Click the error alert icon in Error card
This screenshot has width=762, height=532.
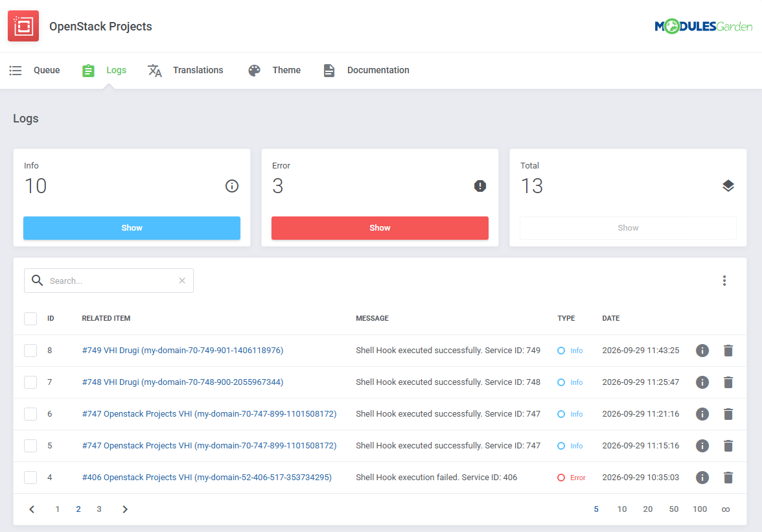tap(480, 186)
